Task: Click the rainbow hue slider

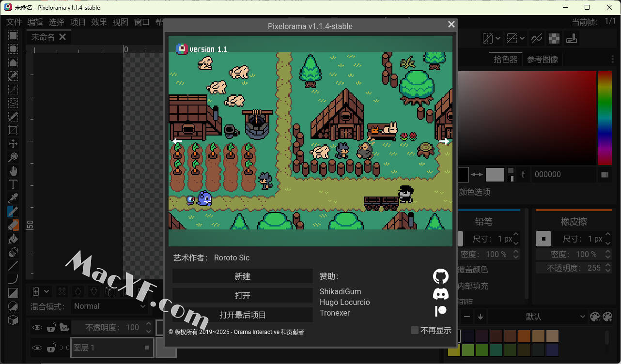Action: [x=605, y=118]
